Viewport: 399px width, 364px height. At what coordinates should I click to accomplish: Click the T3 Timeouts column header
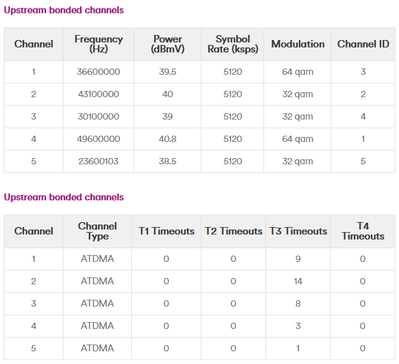pos(298,231)
